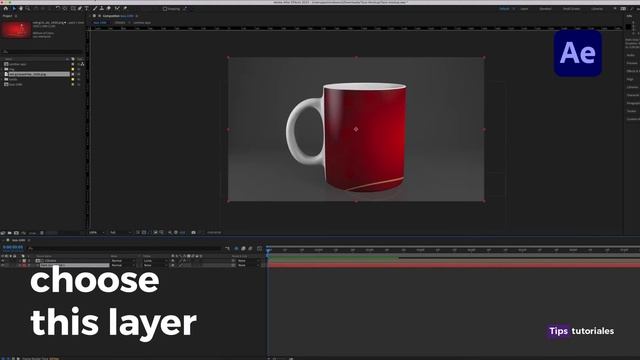Image resolution: width=640 pixels, height=360 pixels.
Task: Click the snapshot camera icon under viewer
Action: (x=193, y=233)
